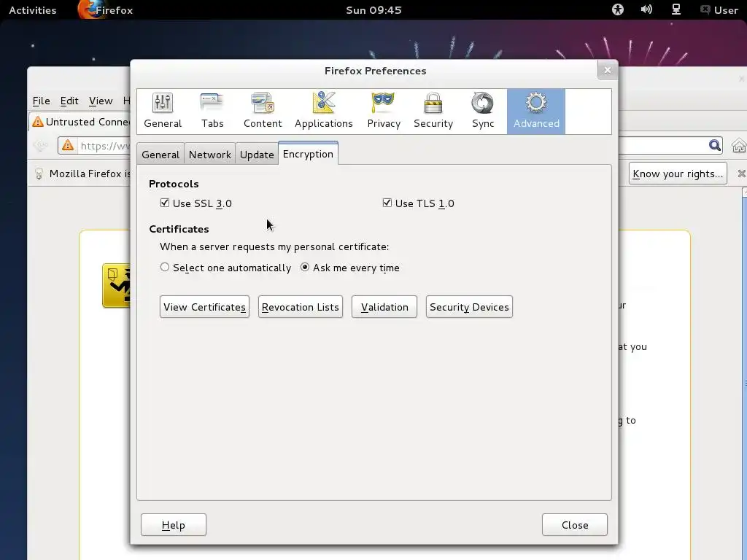Open the accessibility menu in top panel
Image resolution: width=747 pixels, height=560 pixels.
[617, 9]
